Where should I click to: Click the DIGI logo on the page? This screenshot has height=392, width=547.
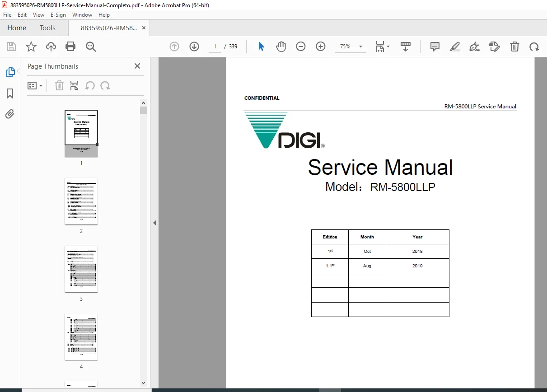tap(284, 131)
